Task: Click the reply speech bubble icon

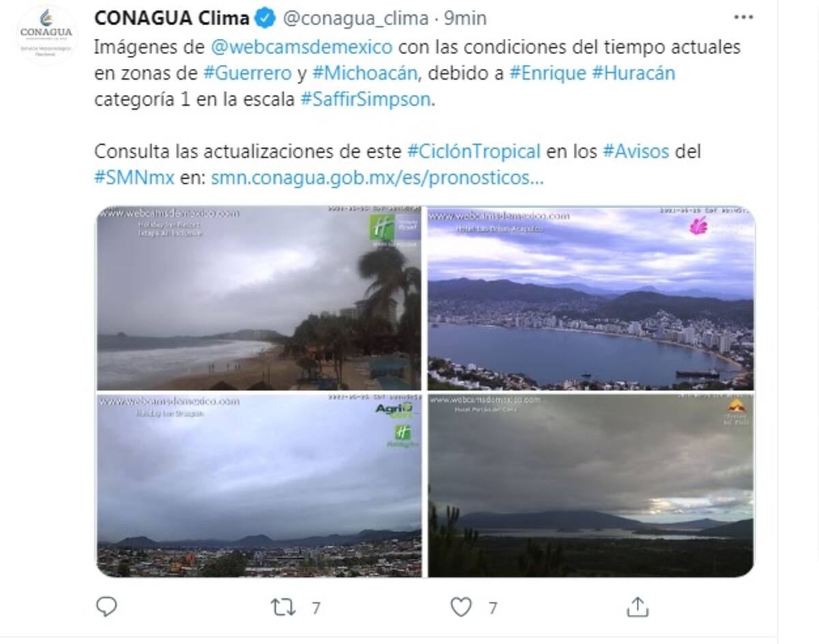Action: 106,606
